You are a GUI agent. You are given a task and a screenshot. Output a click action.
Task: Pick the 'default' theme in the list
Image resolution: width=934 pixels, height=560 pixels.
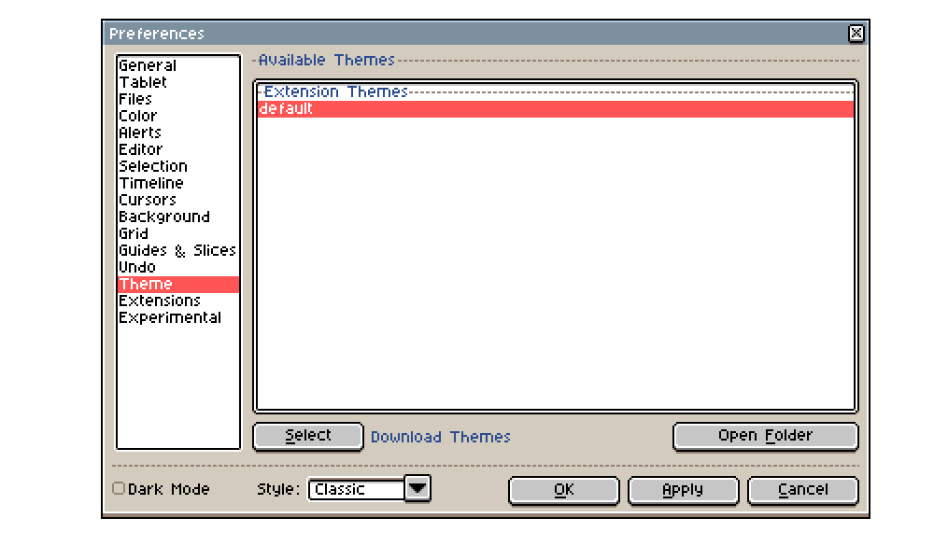coord(555,109)
